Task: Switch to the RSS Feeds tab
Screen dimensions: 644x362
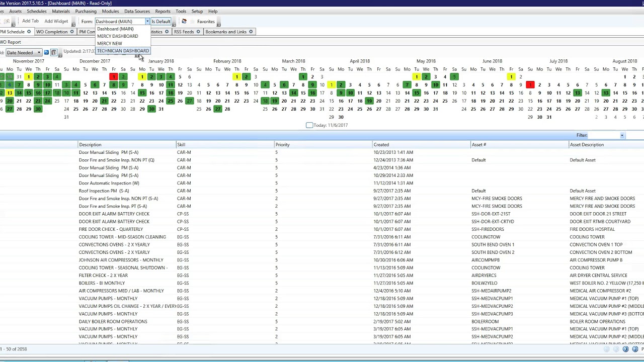Action: (x=184, y=32)
